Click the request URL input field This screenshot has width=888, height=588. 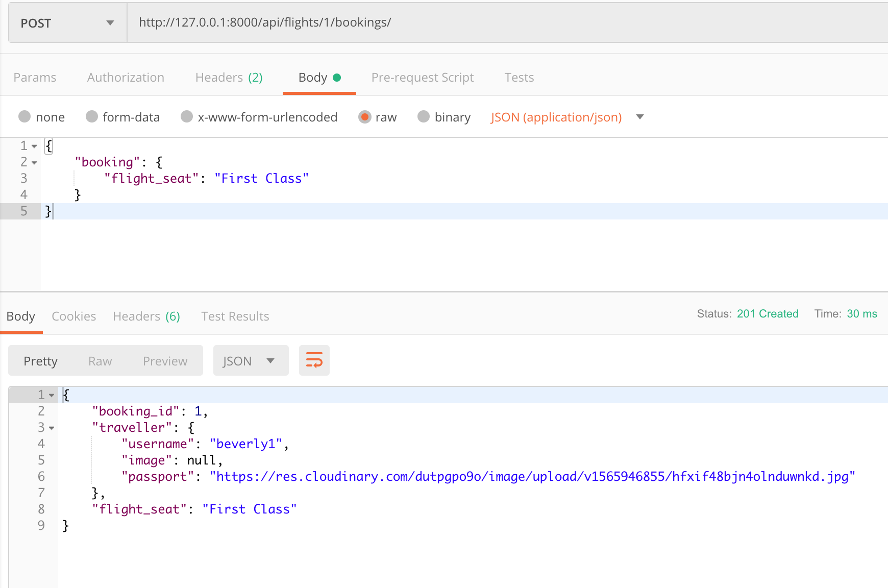point(459,22)
